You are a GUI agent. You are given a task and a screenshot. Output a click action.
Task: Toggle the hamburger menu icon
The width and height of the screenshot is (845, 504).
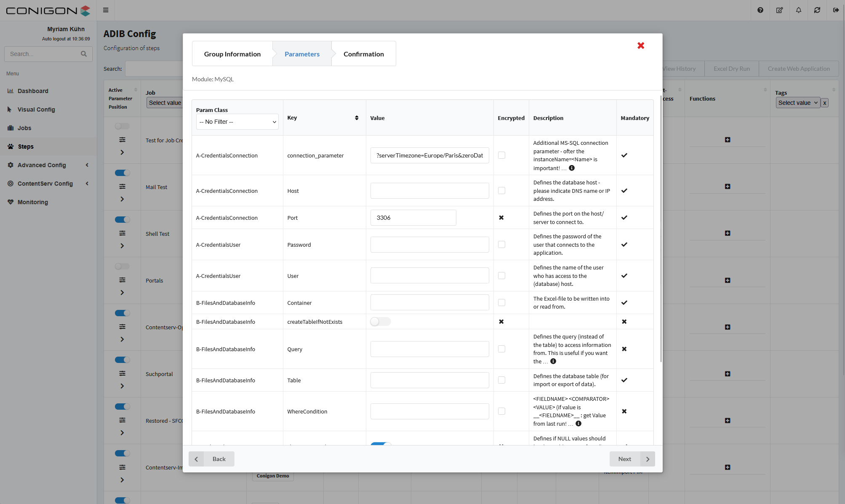pyautogui.click(x=106, y=10)
